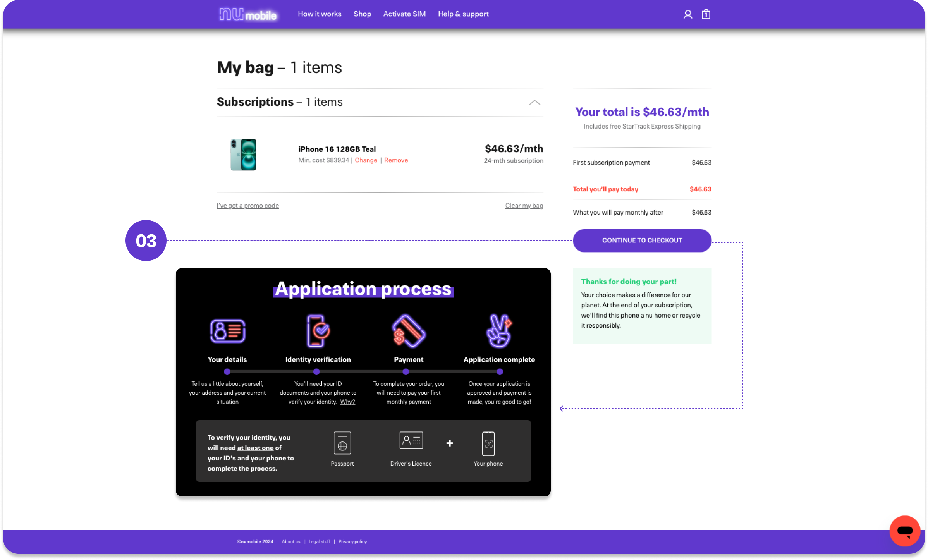Open the How it works menu
This screenshot has width=928, height=560.
[x=320, y=14]
